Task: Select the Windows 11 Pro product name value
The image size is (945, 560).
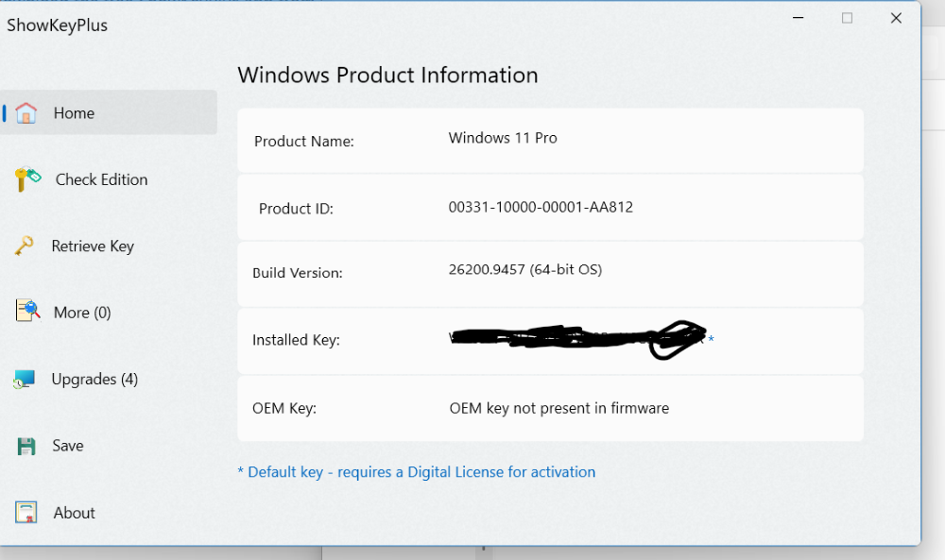Action: point(503,138)
